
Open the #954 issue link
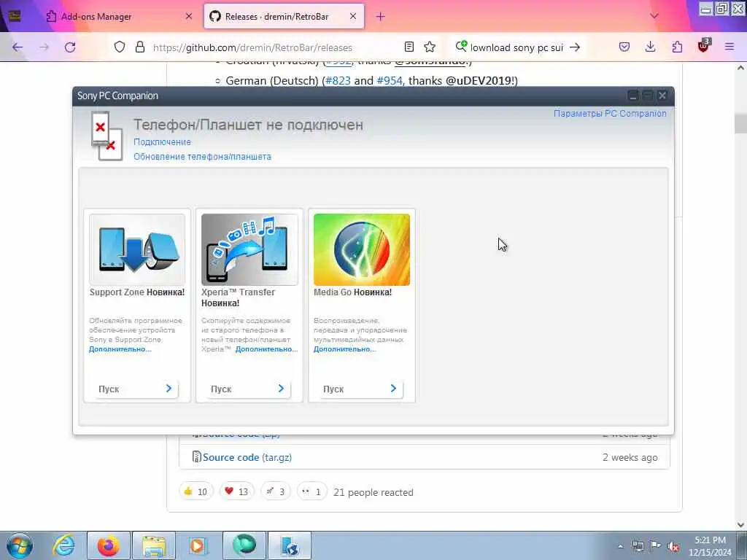click(390, 80)
